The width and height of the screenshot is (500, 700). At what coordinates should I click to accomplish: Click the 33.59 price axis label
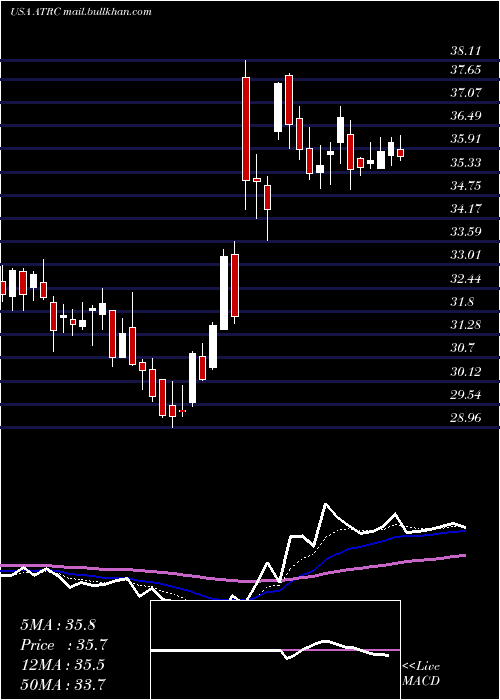(466, 232)
